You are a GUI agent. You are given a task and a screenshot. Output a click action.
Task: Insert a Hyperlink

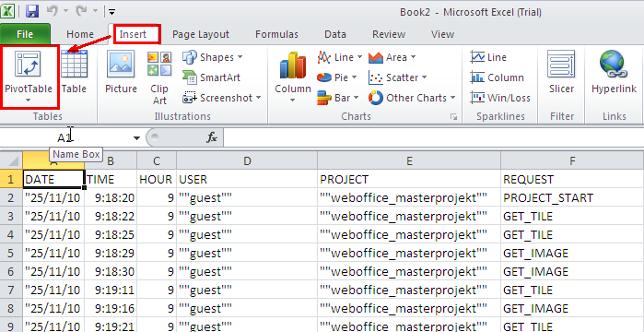coord(614,71)
